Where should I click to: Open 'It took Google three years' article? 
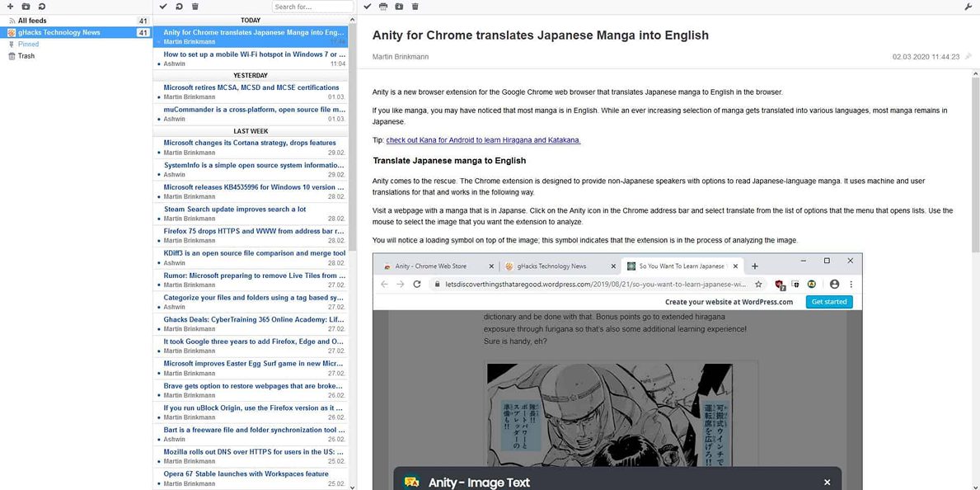point(251,346)
